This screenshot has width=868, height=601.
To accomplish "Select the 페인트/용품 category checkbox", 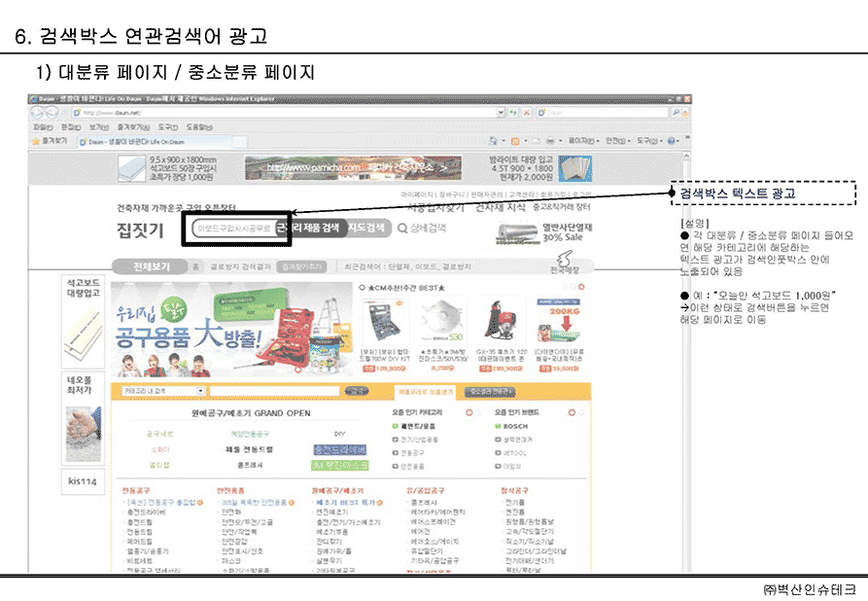I will pyautogui.click(x=396, y=425).
